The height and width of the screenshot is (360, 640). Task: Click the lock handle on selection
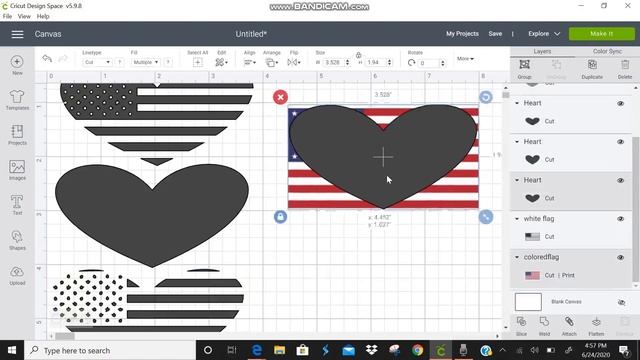pyautogui.click(x=280, y=217)
